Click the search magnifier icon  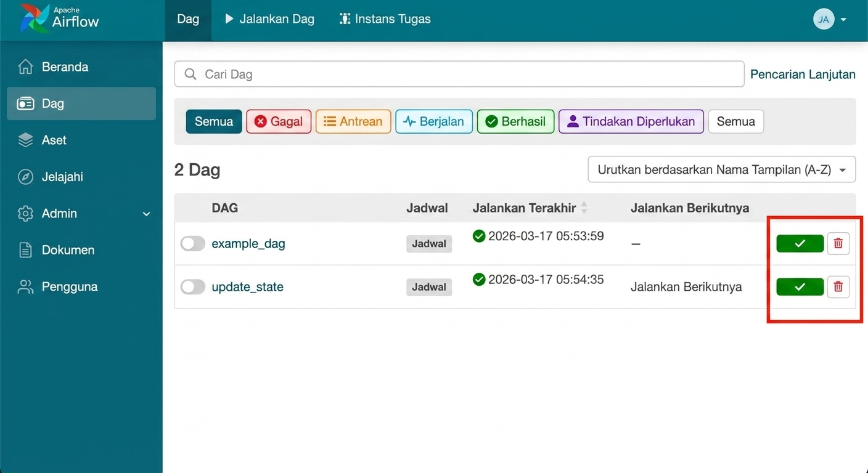pyautogui.click(x=190, y=74)
